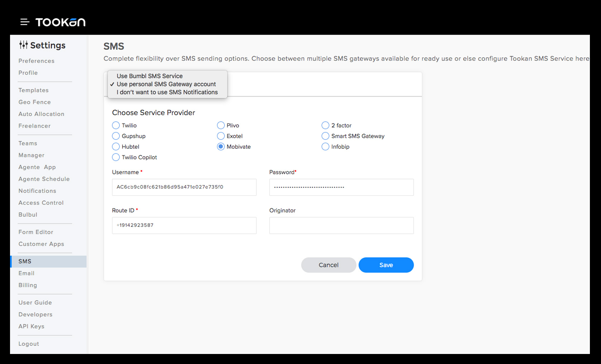Choose Infobip as service provider
Image resolution: width=601 pixels, height=364 pixels.
click(x=325, y=146)
